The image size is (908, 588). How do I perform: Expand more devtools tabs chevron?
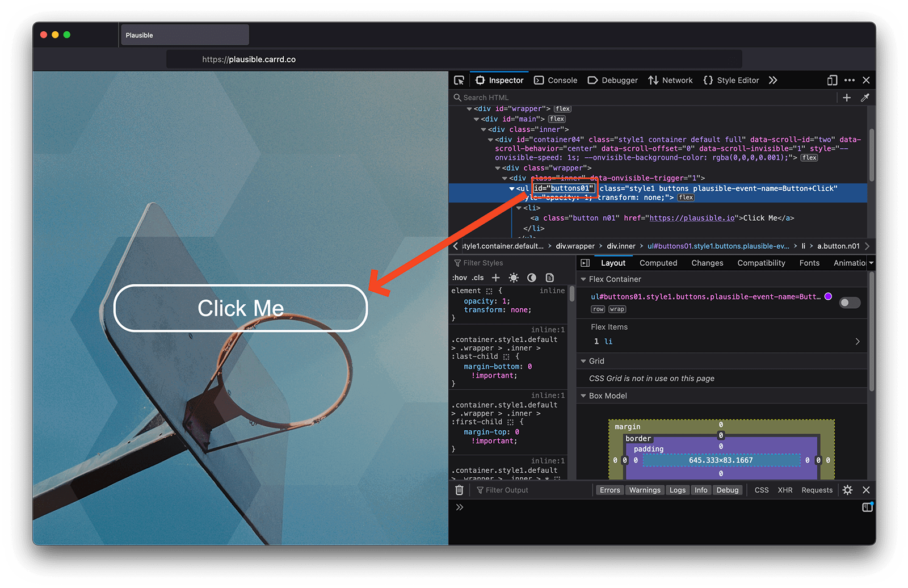772,80
